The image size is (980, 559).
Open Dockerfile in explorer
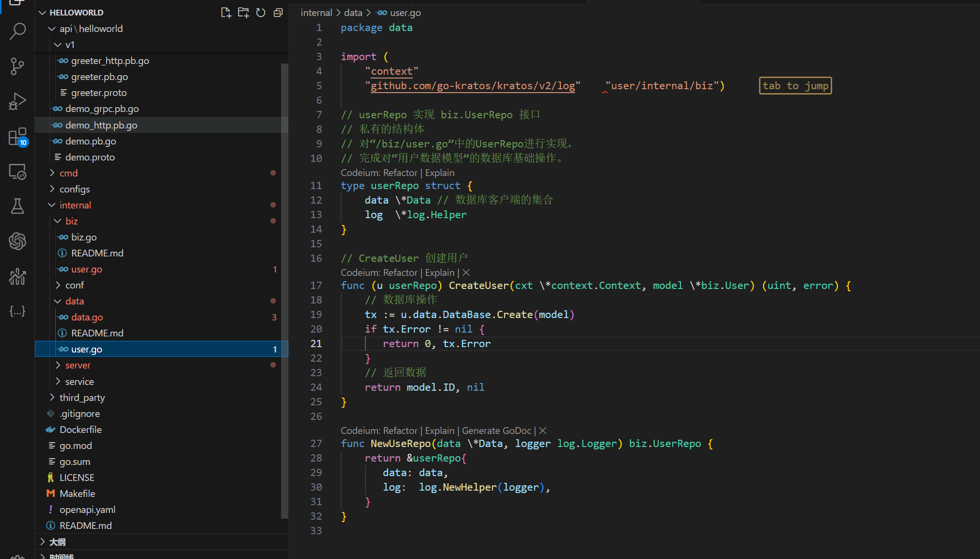161,430
